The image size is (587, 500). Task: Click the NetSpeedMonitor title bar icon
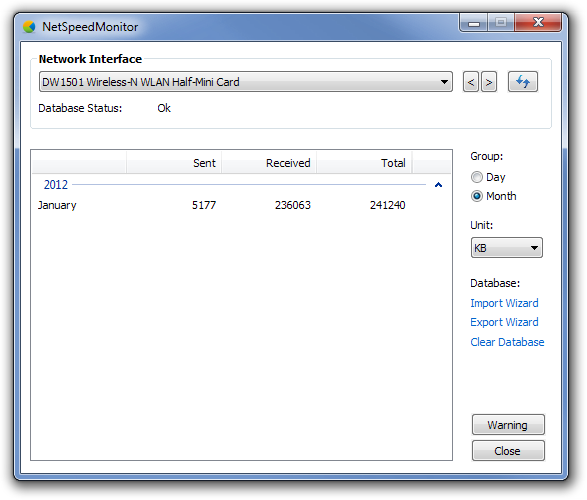[29, 27]
